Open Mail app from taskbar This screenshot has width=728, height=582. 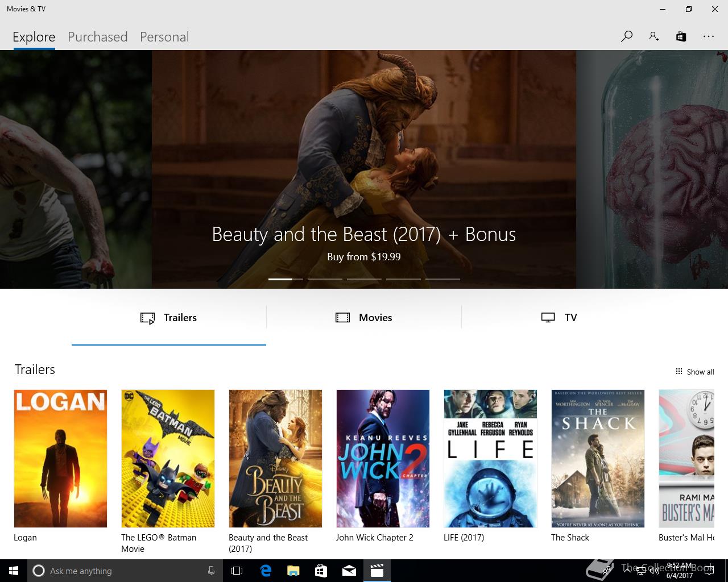click(x=349, y=571)
